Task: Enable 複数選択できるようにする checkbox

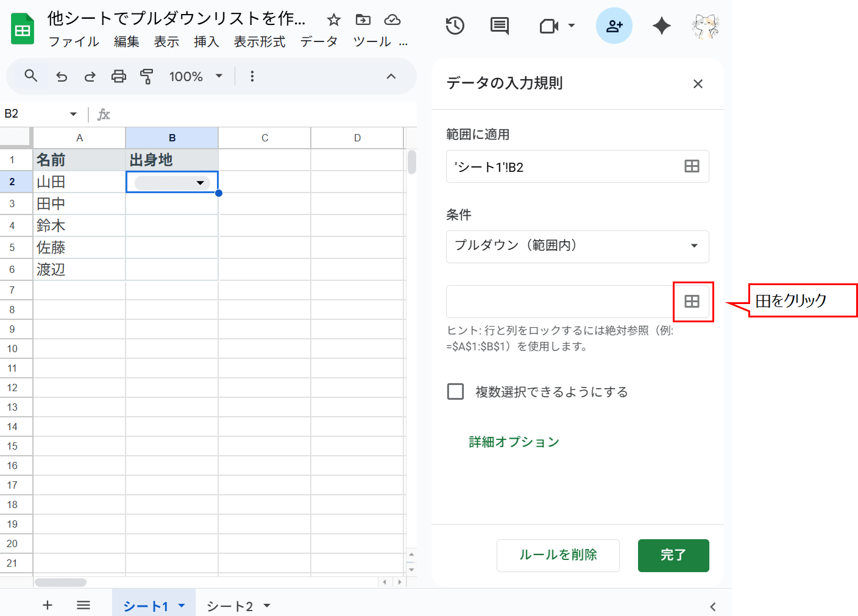Action: (455, 391)
